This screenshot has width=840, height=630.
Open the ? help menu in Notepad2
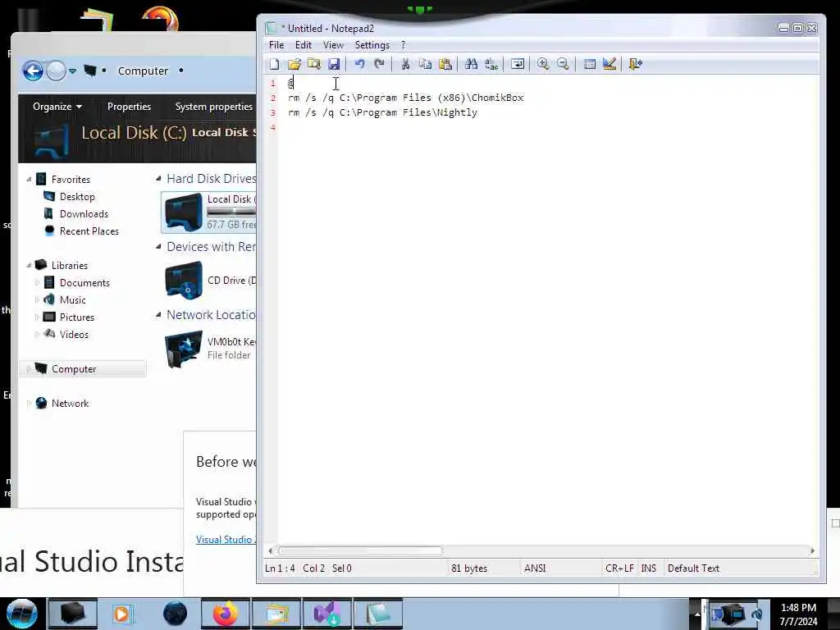pyautogui.click(x=404, y=45)
